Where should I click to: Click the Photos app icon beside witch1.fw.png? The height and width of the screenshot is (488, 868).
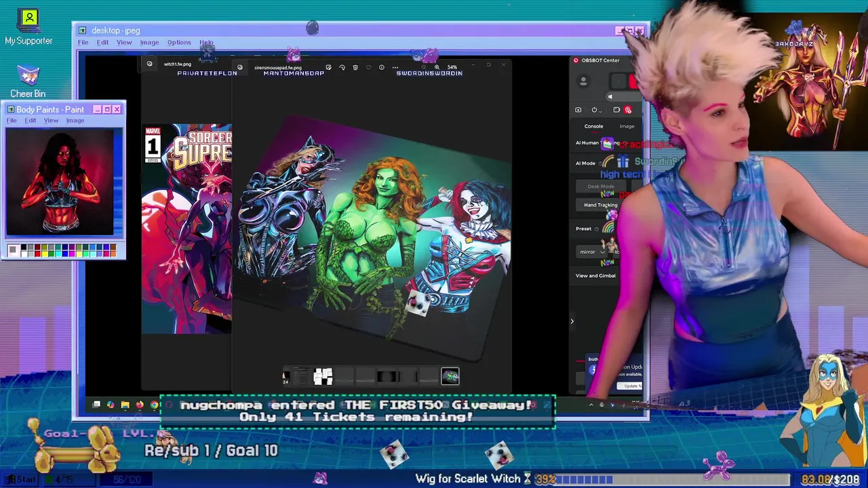point(150,64)
